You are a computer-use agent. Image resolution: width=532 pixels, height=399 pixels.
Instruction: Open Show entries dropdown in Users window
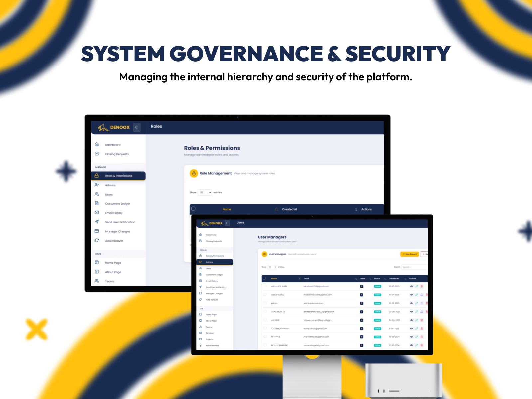point(272,267)
